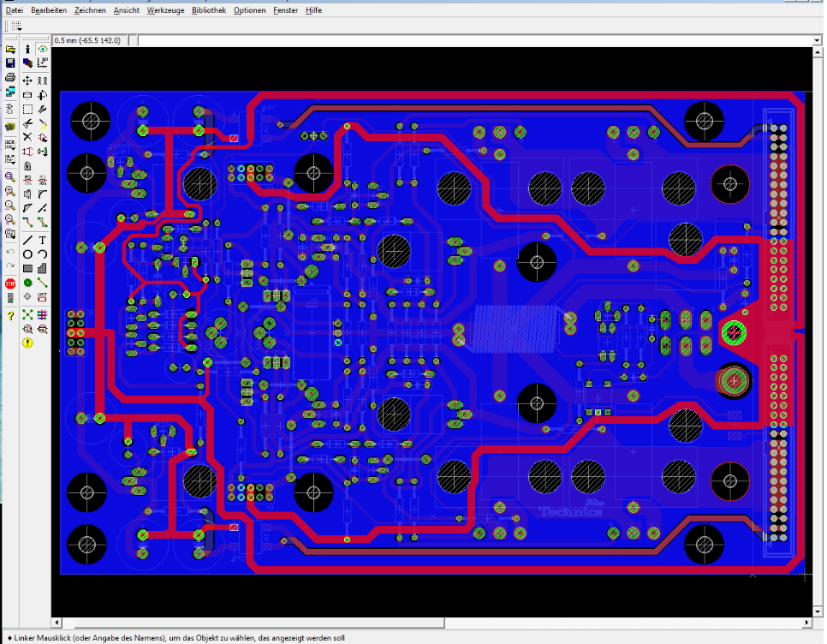
Task: Switch to schematic editor icon
Action: pyautogui.click(x=10, y=109)
